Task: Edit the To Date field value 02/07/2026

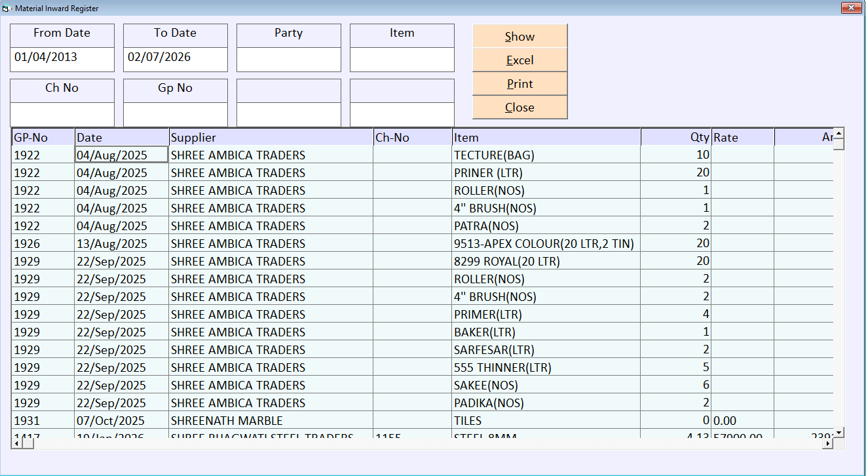Action: [176, 59]
